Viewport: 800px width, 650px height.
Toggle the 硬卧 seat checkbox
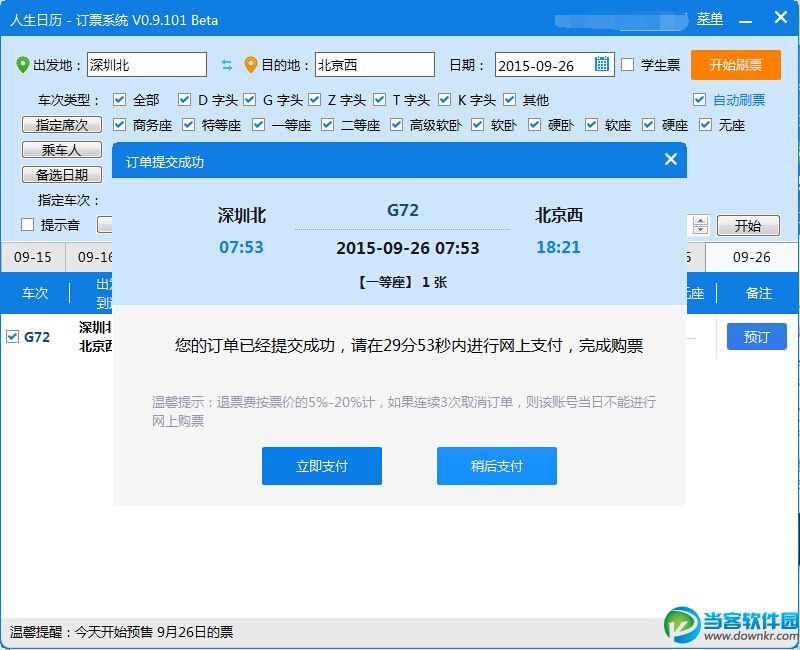tap(534, 124)
